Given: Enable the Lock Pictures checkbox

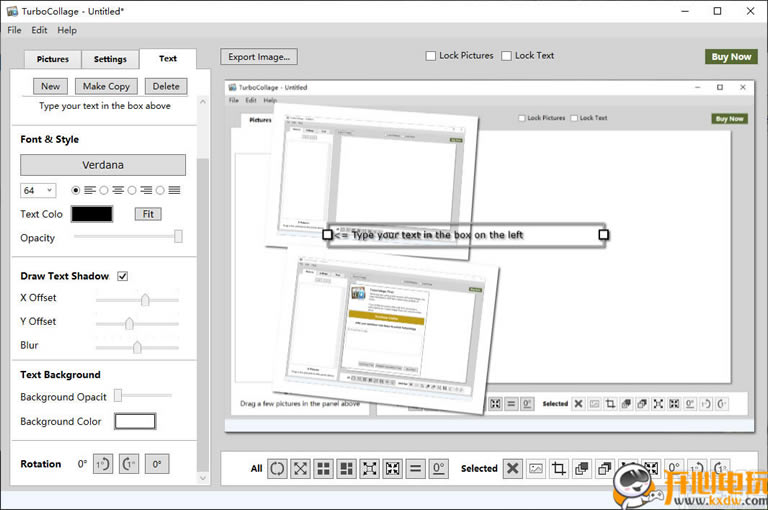Looking at the screenshot, I should (x=431, y=56).
